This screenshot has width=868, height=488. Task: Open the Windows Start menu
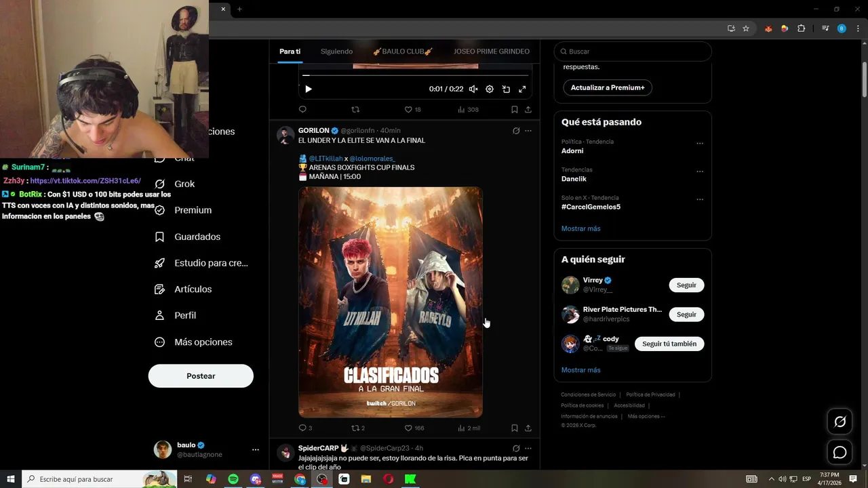[x=11, y=479]
